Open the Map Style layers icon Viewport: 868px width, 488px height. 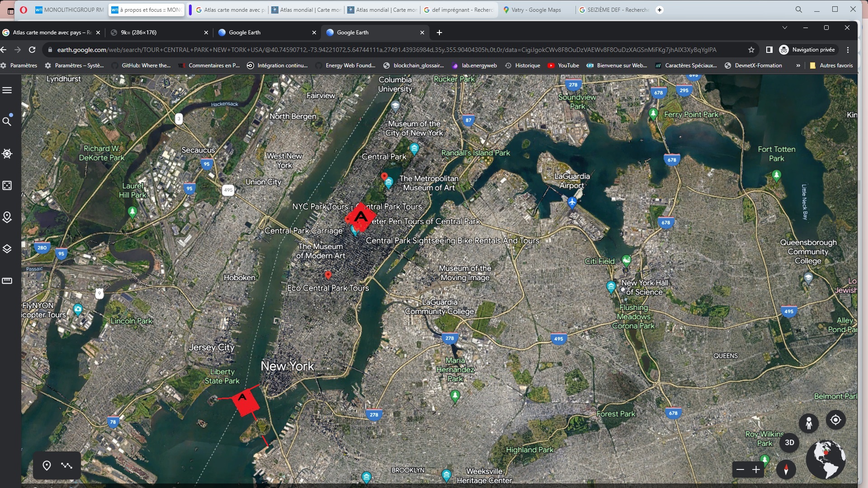click(7, 249)
